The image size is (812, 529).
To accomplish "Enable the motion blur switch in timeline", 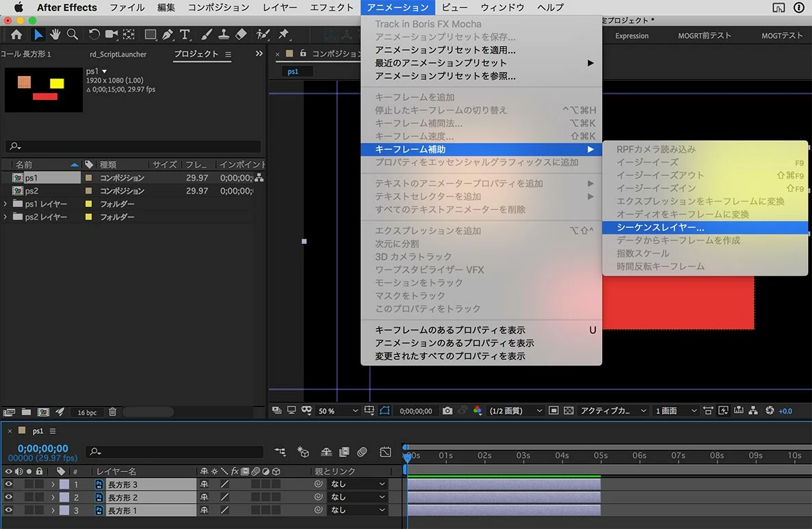I will [362, 452].
